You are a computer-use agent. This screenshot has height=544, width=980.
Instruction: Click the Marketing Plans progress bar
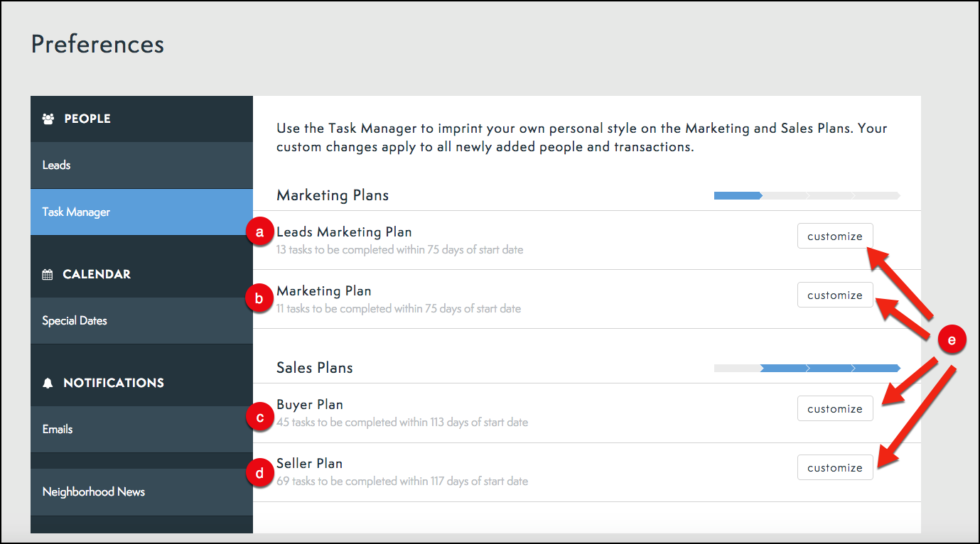[x=807, y=195]
